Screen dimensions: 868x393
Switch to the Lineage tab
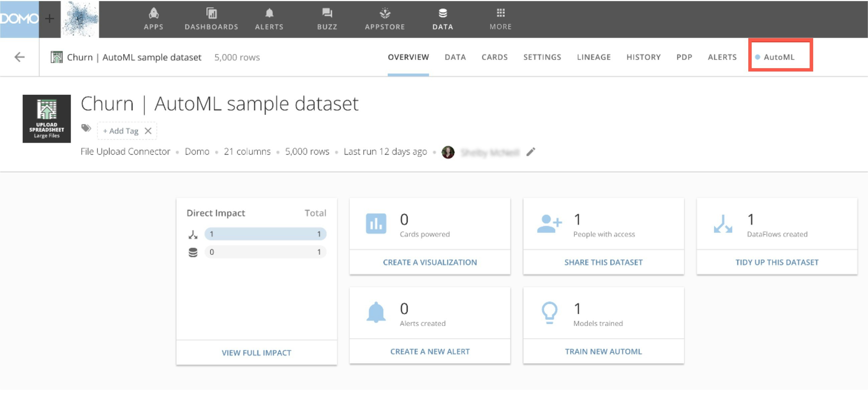(x=594, y=57)
